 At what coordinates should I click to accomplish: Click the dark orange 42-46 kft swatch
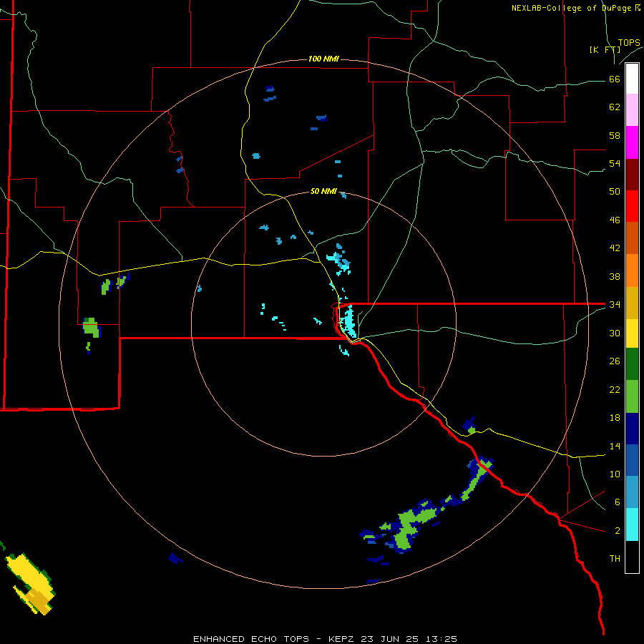pos(632,238)
